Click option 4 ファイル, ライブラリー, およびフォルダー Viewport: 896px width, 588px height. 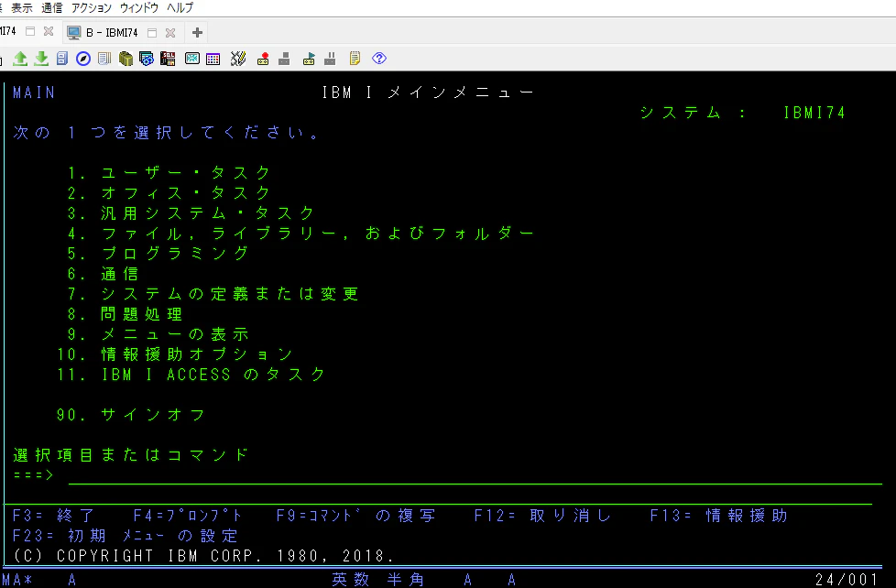(x=301, y=234)
